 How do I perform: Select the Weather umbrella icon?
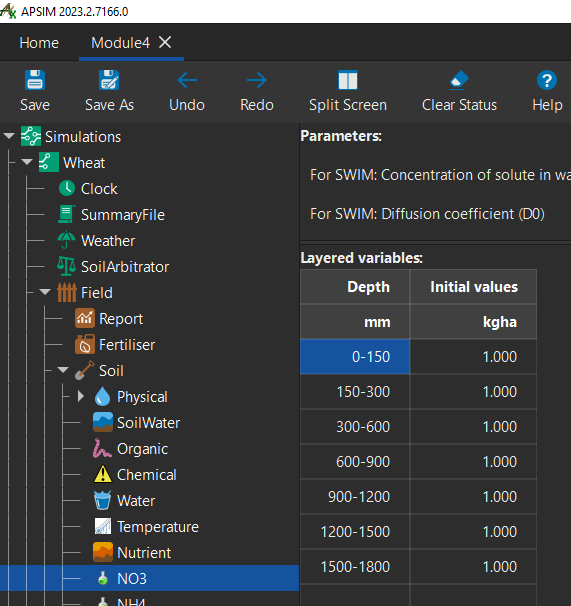66,240
